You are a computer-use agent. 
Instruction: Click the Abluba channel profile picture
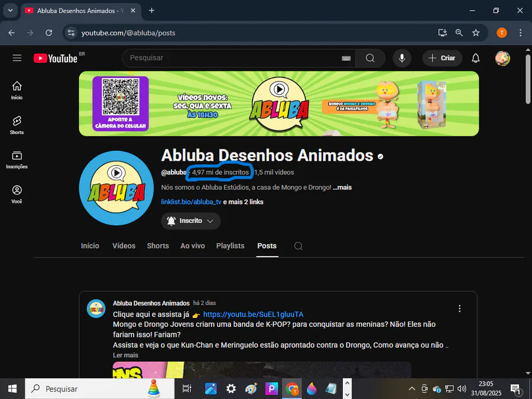point(116,188)
